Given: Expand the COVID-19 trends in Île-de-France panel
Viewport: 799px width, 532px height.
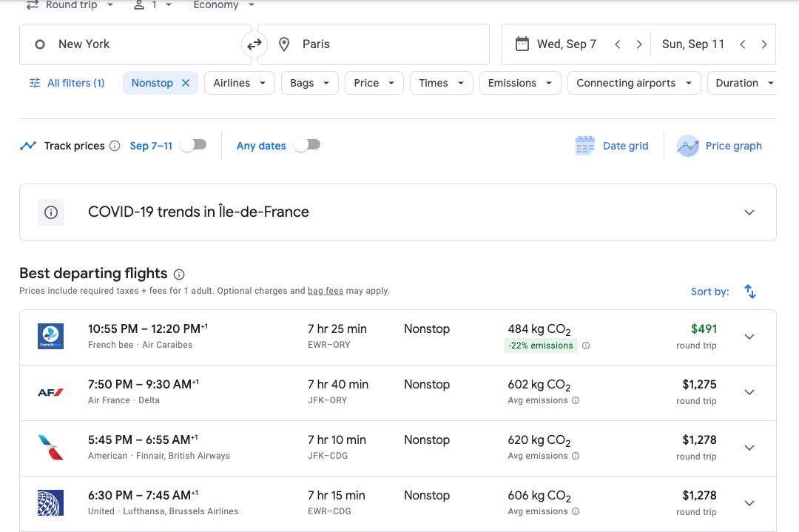Looking at the screenshot, I should (x=749, y=212).
